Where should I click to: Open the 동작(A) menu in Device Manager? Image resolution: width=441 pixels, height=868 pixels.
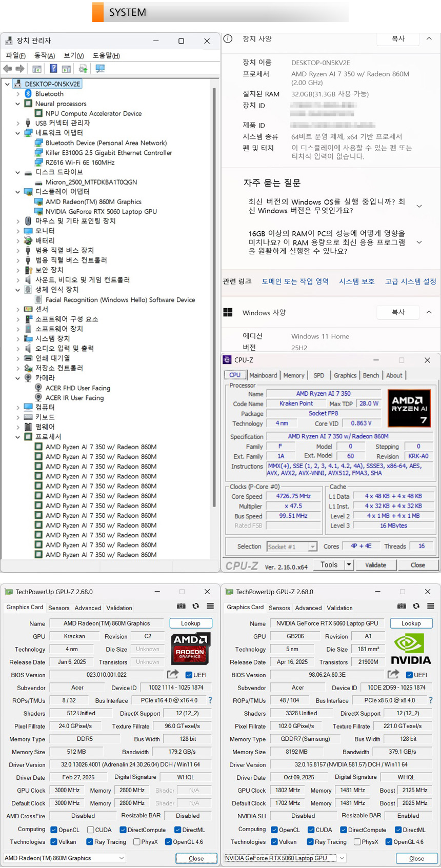45,55
